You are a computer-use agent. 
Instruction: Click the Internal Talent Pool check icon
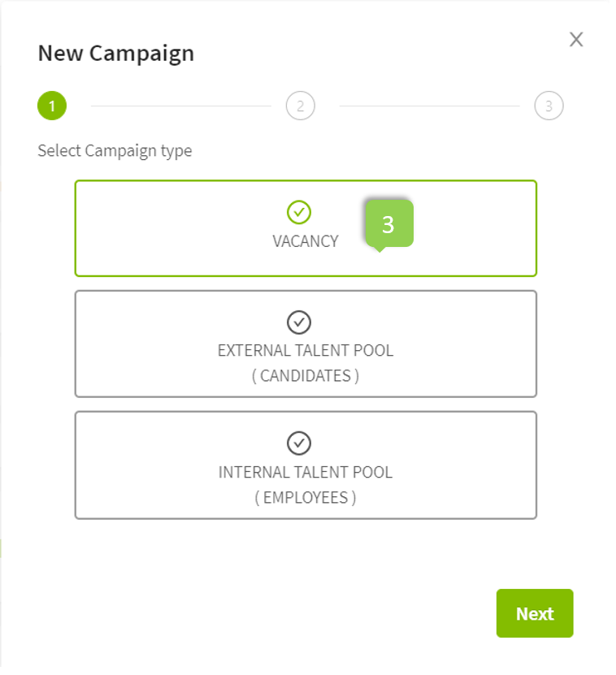tap(300, 443)
